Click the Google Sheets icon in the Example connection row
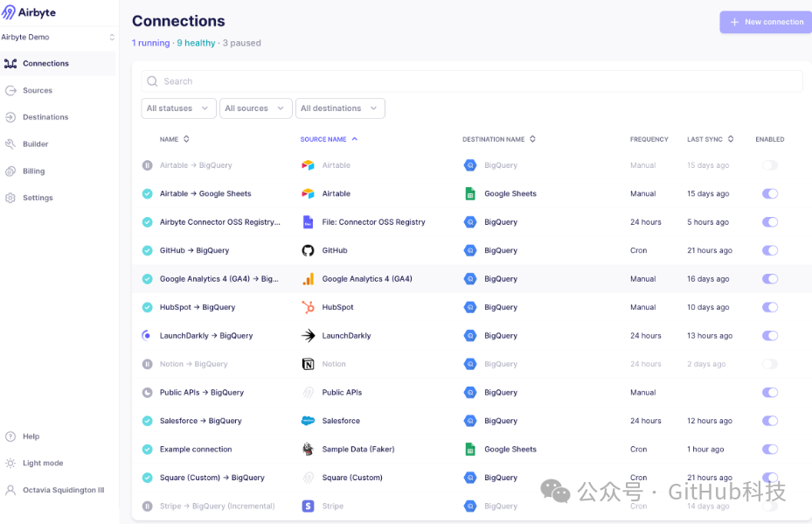This screenshot has width=812, height=524. pos(470,450)
